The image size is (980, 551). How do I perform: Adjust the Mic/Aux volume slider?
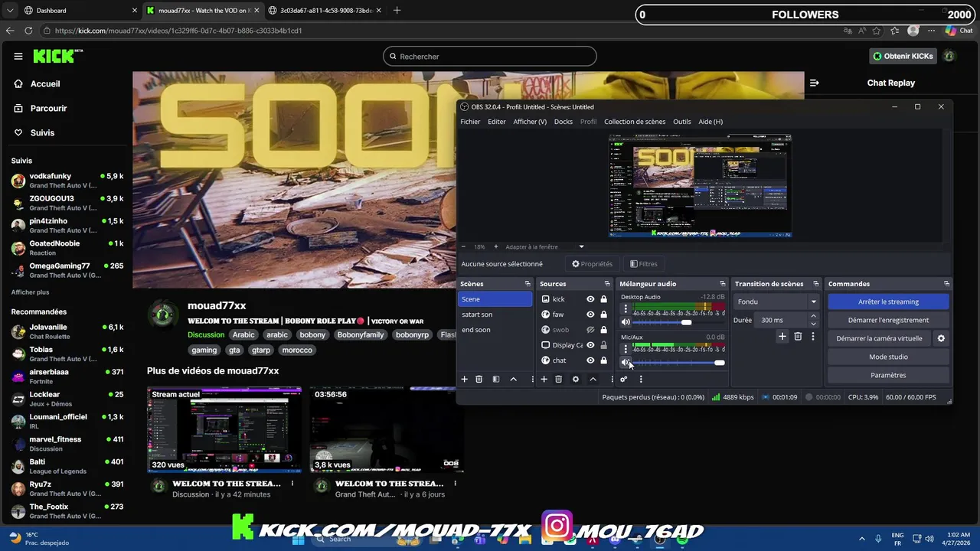pos(678,362)
